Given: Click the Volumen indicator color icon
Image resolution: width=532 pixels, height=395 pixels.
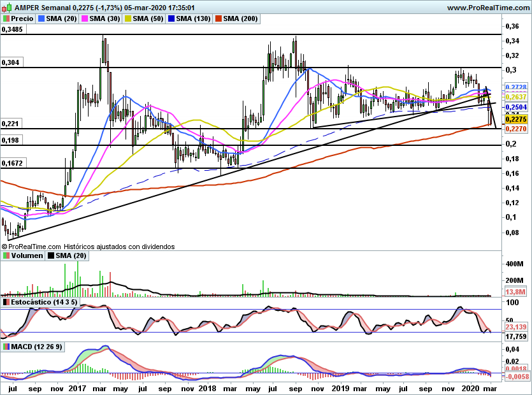Looking at the screenshot, I should (x=6, y=256).
